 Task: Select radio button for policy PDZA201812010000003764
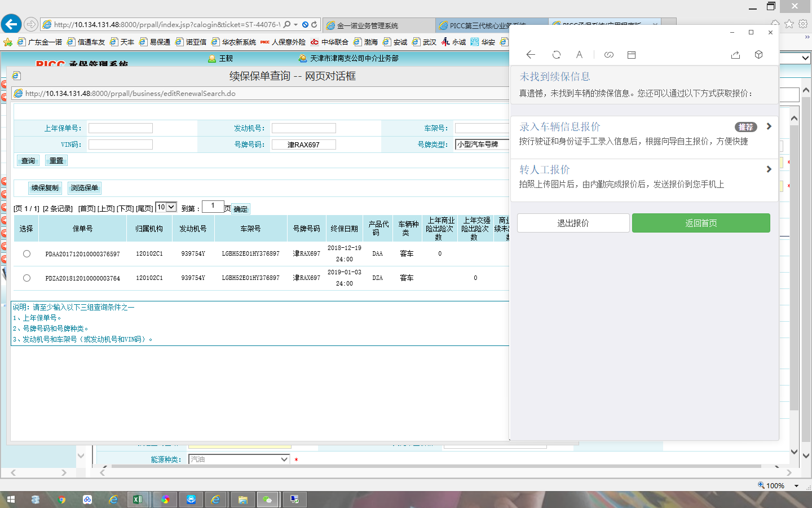coord(27,278)
